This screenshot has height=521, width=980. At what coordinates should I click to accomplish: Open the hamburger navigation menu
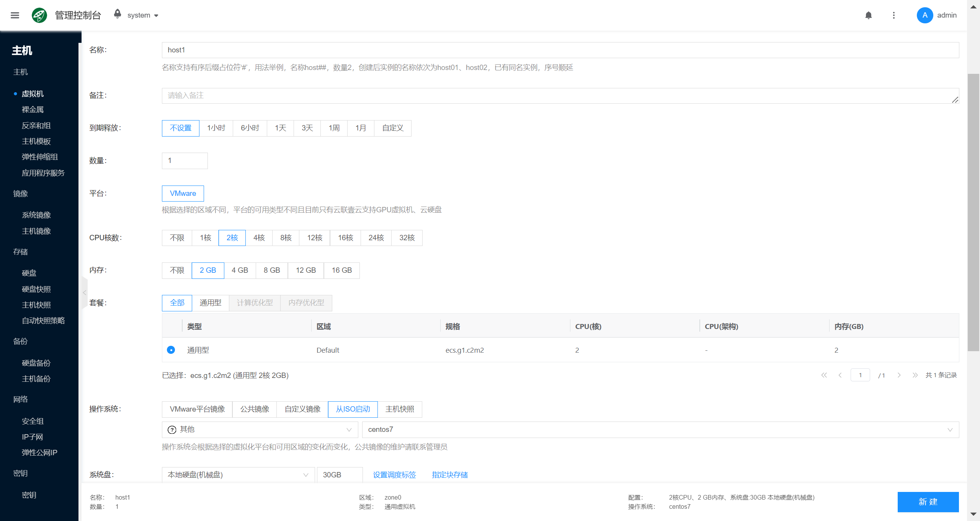point(15,15)
